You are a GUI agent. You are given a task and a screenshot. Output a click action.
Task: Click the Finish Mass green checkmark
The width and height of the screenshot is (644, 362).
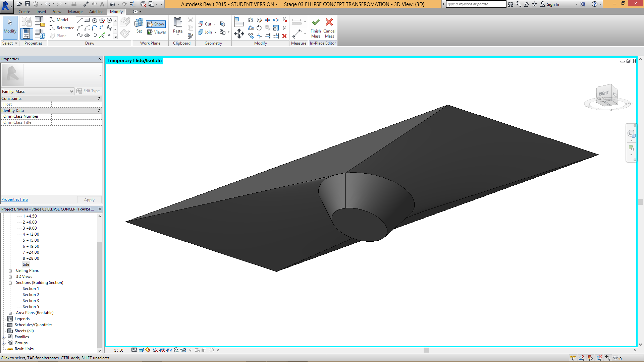click(x=316, y=22)
